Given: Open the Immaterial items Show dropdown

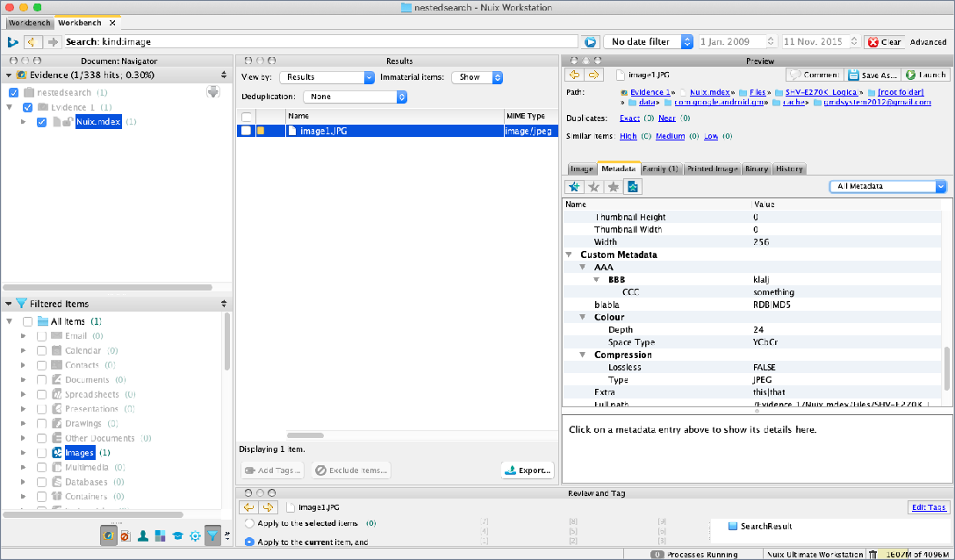Looking at the screenshot, I should (477, 77).
